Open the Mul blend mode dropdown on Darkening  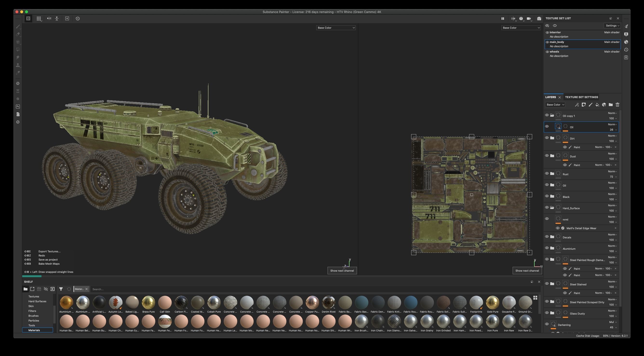coord(613,322)
